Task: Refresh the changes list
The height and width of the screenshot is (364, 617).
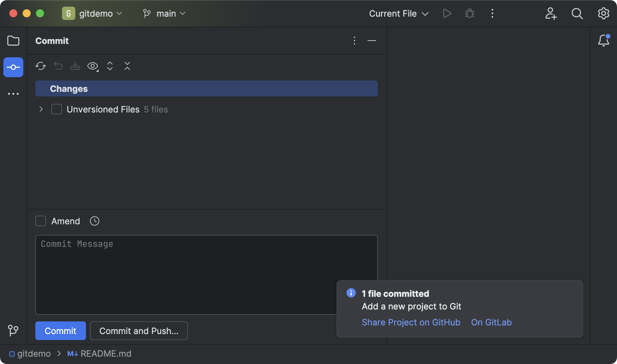Action: [40, 66]
